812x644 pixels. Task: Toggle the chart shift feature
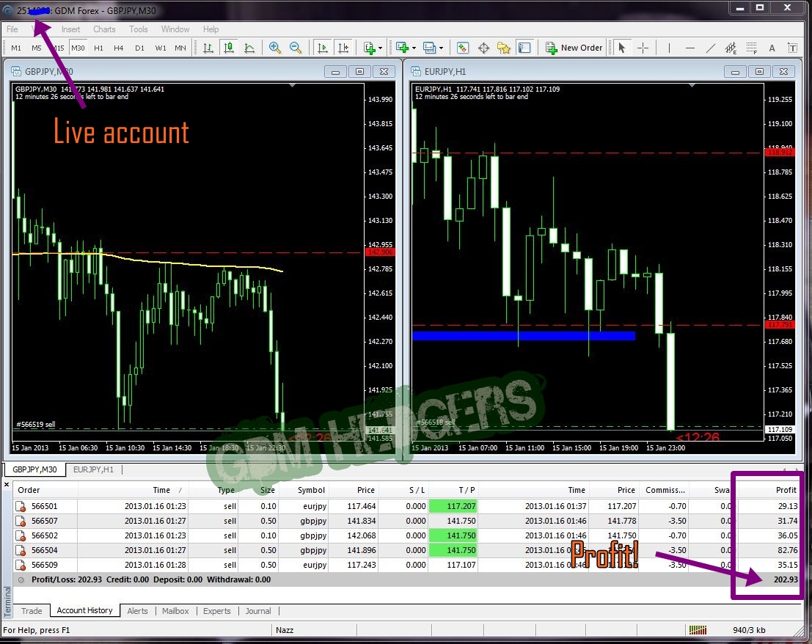click(344, 48)
